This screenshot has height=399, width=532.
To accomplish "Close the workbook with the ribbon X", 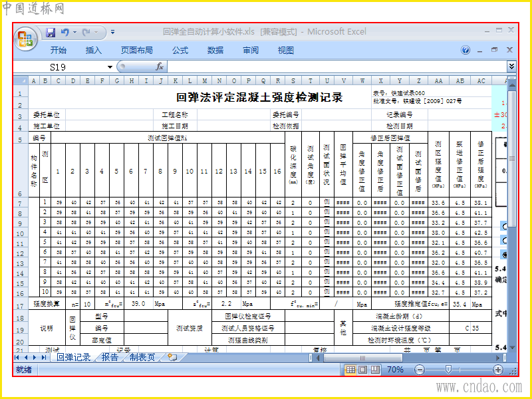I will 509,50.
